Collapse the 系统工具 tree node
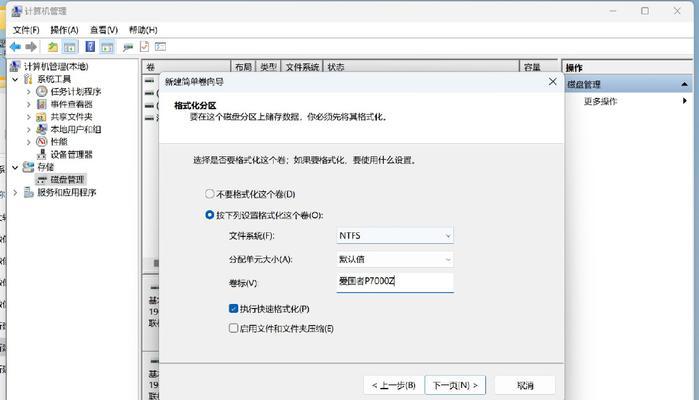 [x=15, y=79]
